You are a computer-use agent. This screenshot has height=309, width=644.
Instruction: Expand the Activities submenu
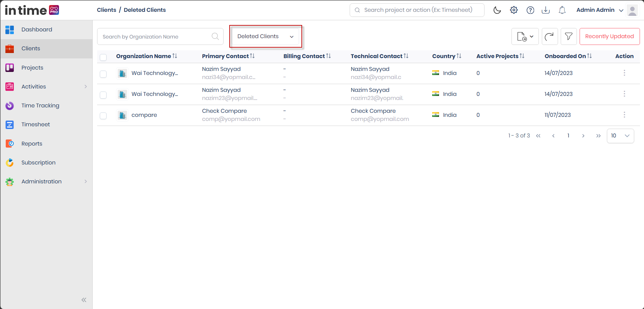(x=86, y=86)
